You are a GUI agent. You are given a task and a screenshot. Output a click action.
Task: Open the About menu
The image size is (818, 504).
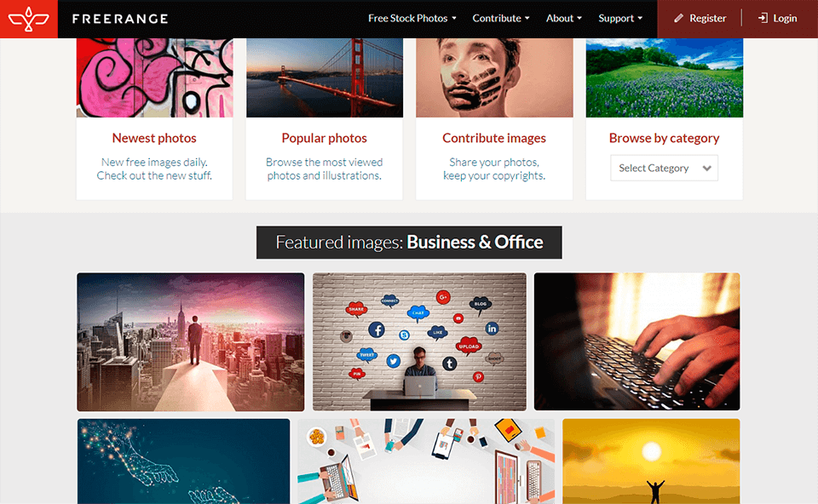click(x=564, y=18)
